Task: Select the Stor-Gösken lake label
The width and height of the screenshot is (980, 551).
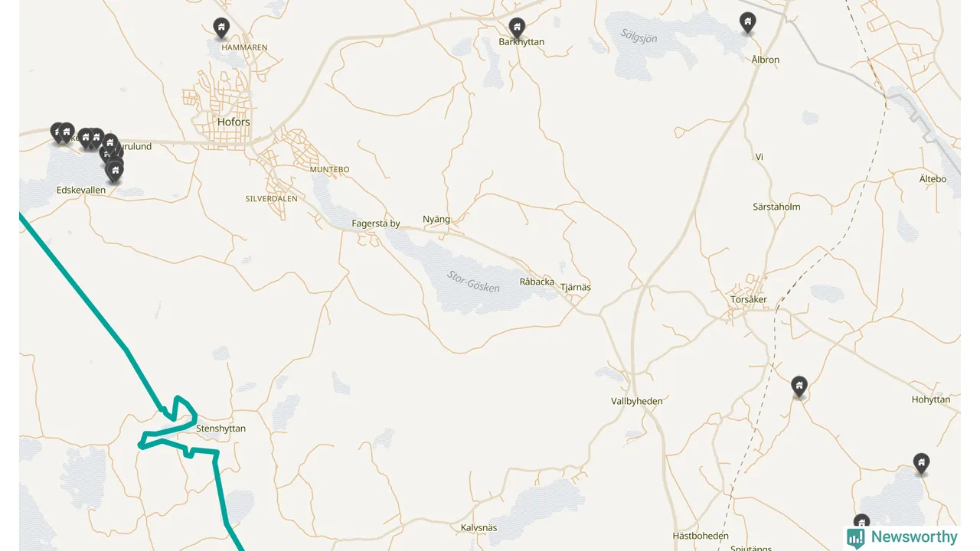Action: (474, 282)
